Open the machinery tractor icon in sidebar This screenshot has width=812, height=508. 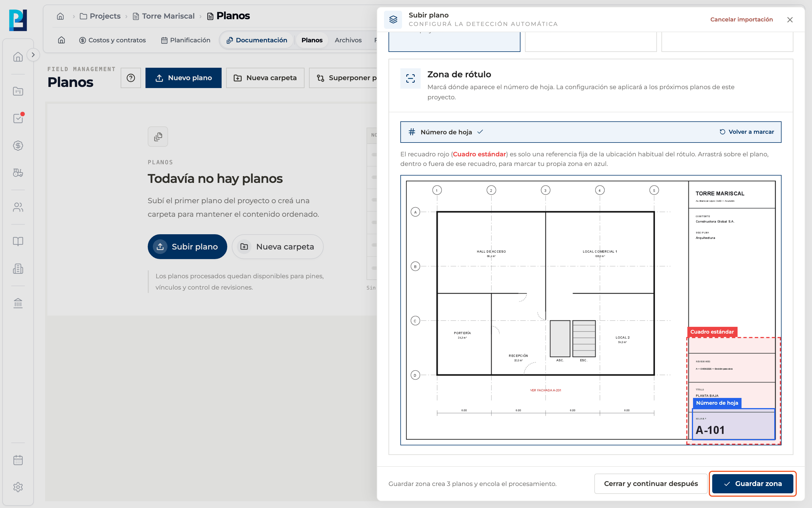pos(18,173)
